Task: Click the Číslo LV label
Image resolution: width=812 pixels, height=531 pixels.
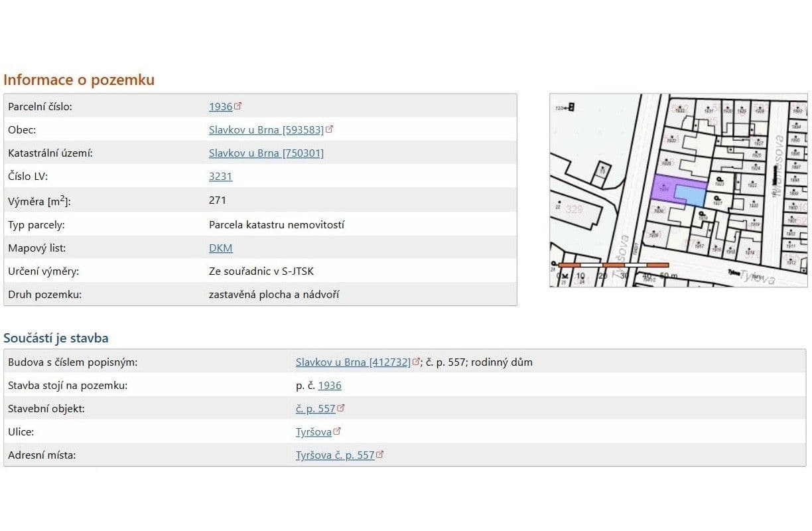Action: [28, 177]
